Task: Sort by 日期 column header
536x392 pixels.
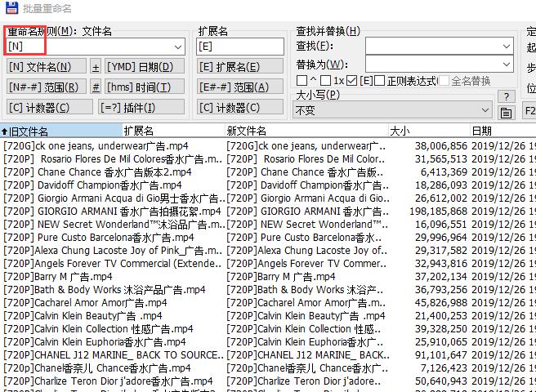Action: 503,131
